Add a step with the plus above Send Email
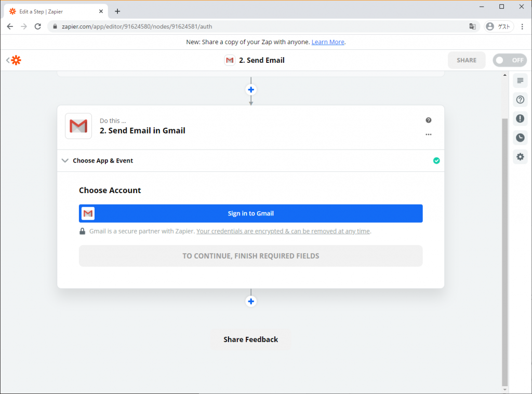This screenshot has height=394, width=532. 251,90
